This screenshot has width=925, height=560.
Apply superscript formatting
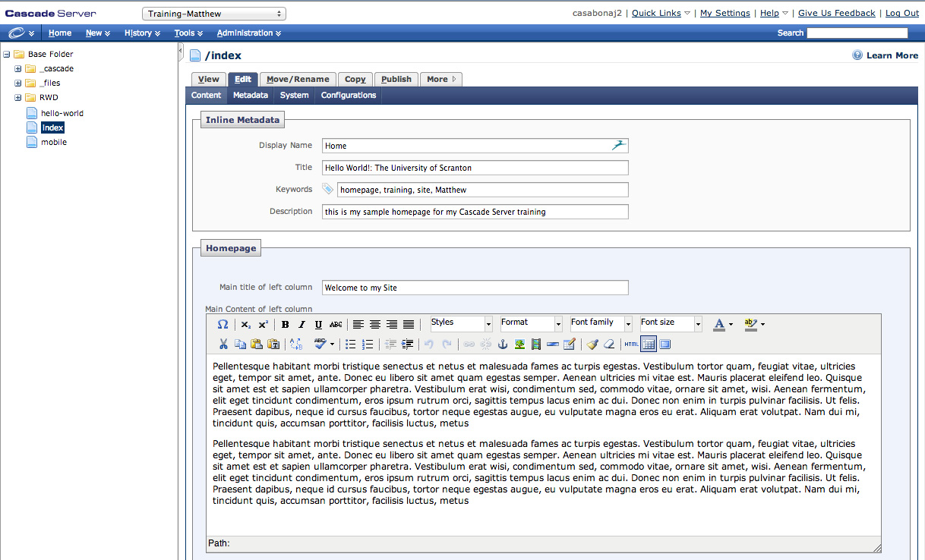point(263,324)
